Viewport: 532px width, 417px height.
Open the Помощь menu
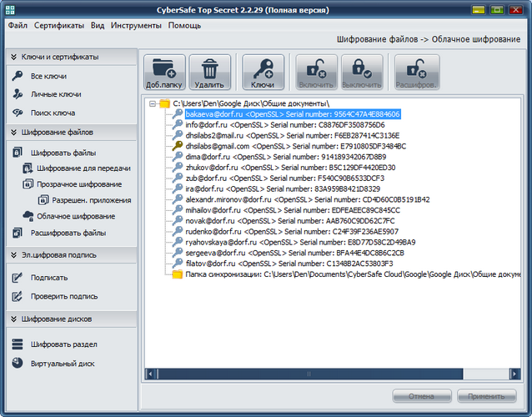coord(184,26)
